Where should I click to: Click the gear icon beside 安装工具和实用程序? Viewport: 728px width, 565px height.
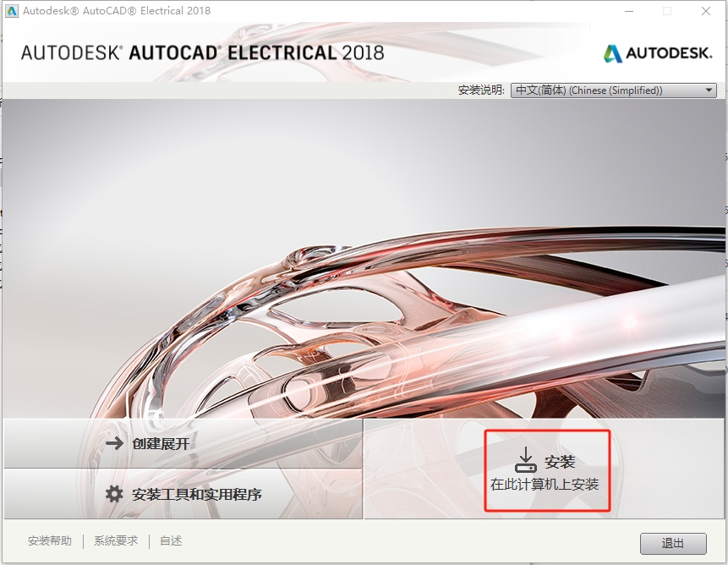tap(114, 494)
